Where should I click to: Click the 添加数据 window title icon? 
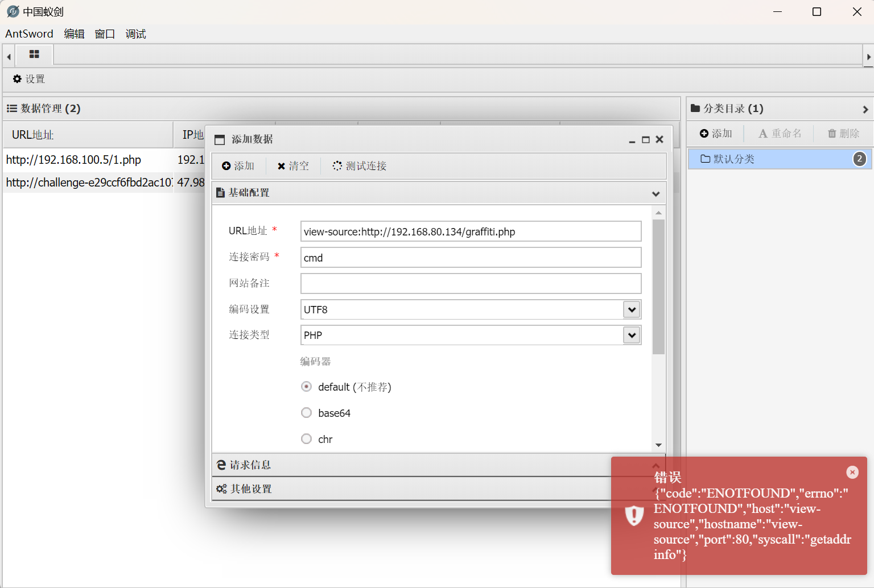[220, 139]
